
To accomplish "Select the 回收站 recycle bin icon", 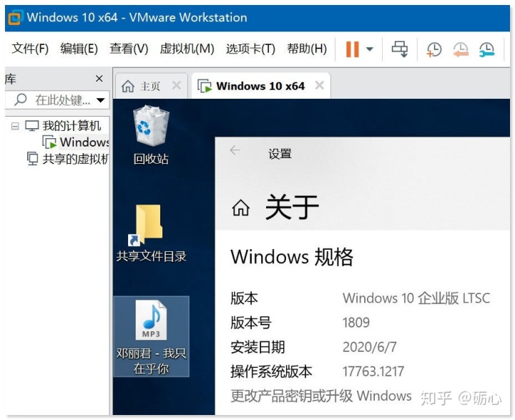I will 151,135.
